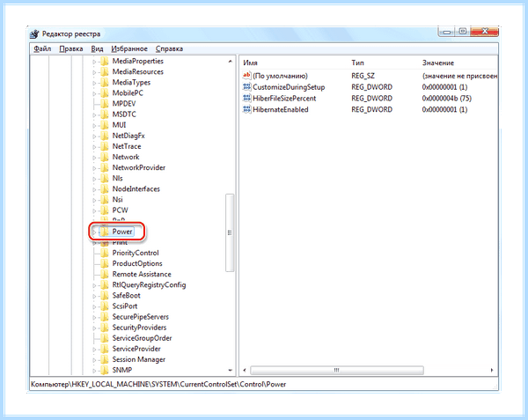The image size is (528, 420).
Task: Select the Remote Assistance folder icon
Action: [x=105, y=274]
